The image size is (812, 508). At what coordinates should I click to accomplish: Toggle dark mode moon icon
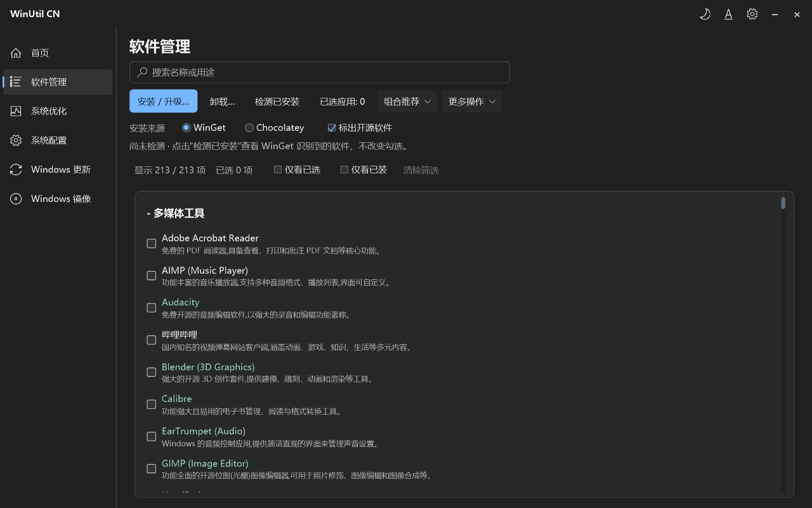click(705, 14)
